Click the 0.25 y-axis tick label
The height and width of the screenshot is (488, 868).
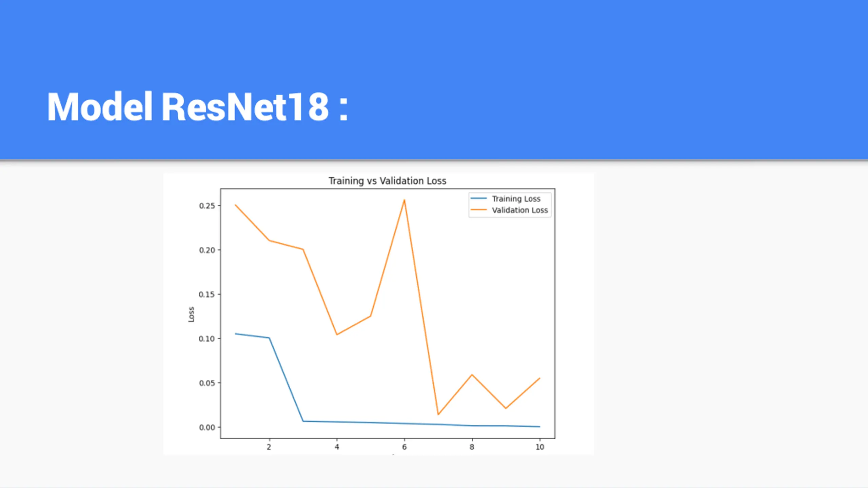(x=207, y=206)
